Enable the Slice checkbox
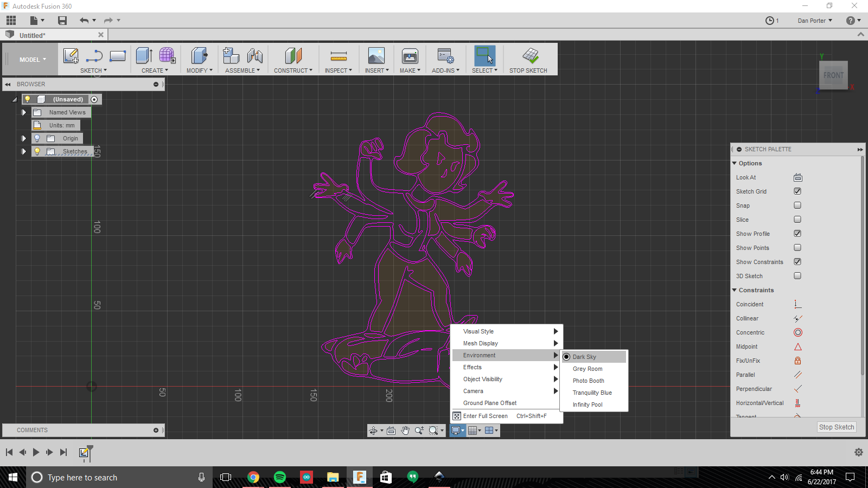 pyautogui.click(x=797, y=220)
